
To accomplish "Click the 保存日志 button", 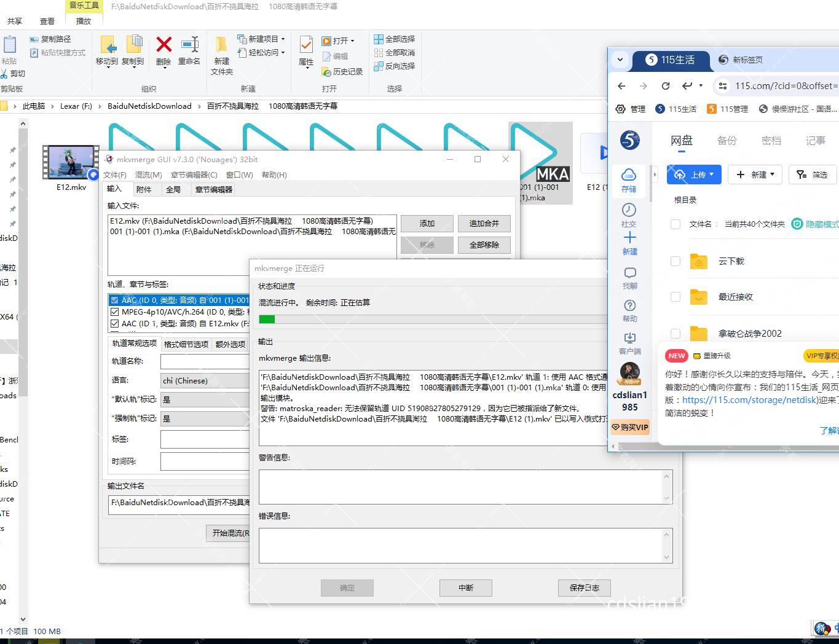I will 584,588.
